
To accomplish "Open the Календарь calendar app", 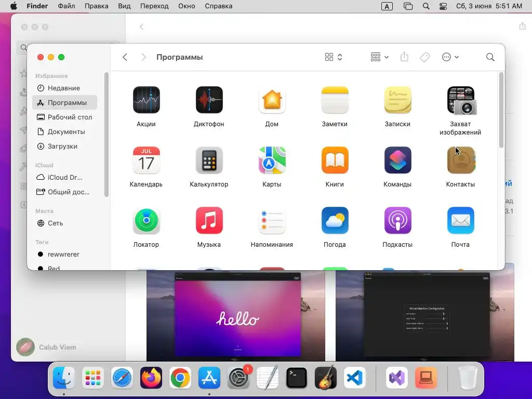I will pyautogui.click(x=146, y=160).
